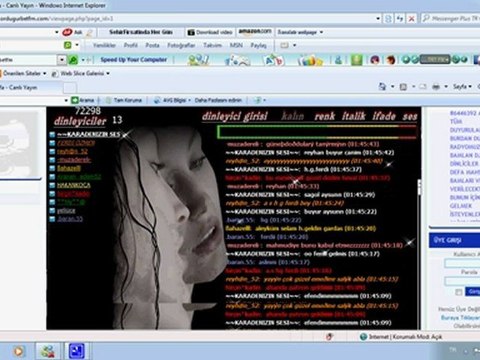Click the game controller toolbar icon
Screen dimensions: 480x360
coord(237,60)
